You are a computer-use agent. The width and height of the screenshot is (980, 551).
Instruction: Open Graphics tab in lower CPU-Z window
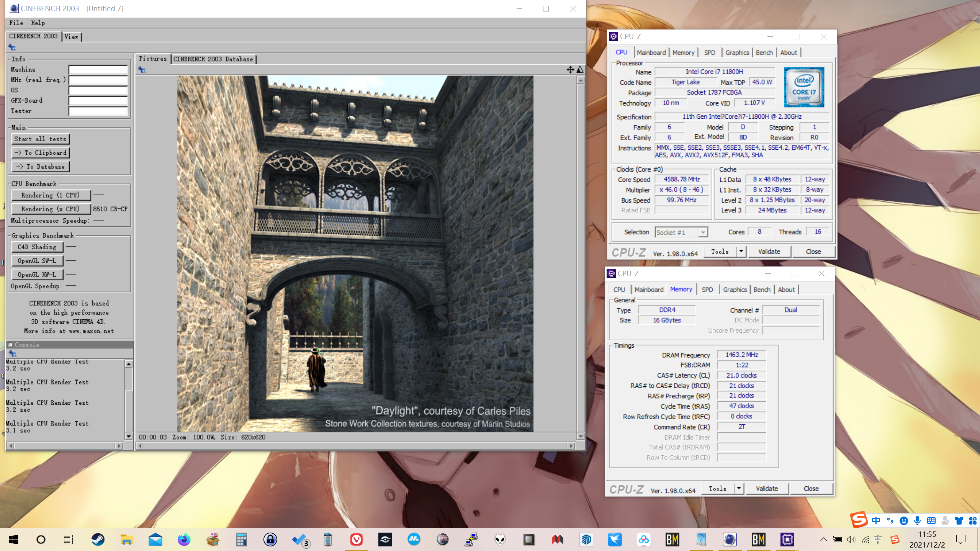[735, 289]
